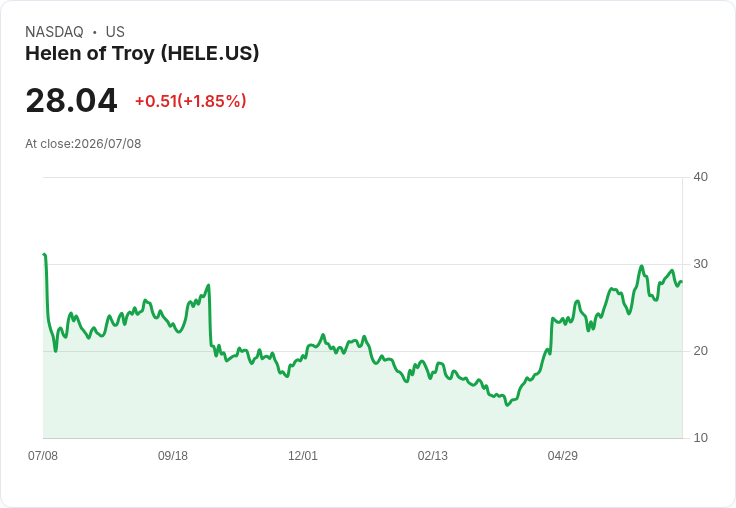Viewport: 736px width, 508px height.
Task: Click the NASDAQ exchange label
Action: tap(54, 32)
